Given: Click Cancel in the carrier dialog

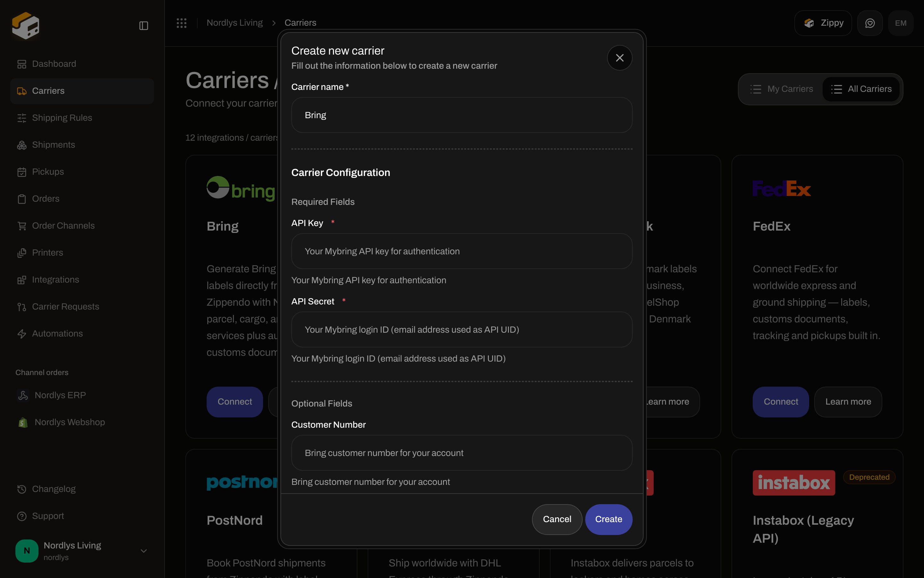Looking at the screenshot, I should point(557,519).
